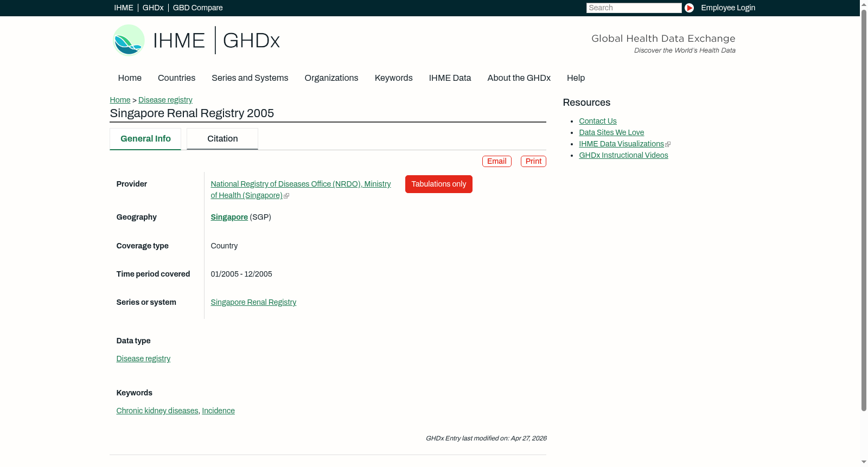868x467 pixels.
Task: Click Employee Login
Action: pyautogui.click(x=728, y=8)
